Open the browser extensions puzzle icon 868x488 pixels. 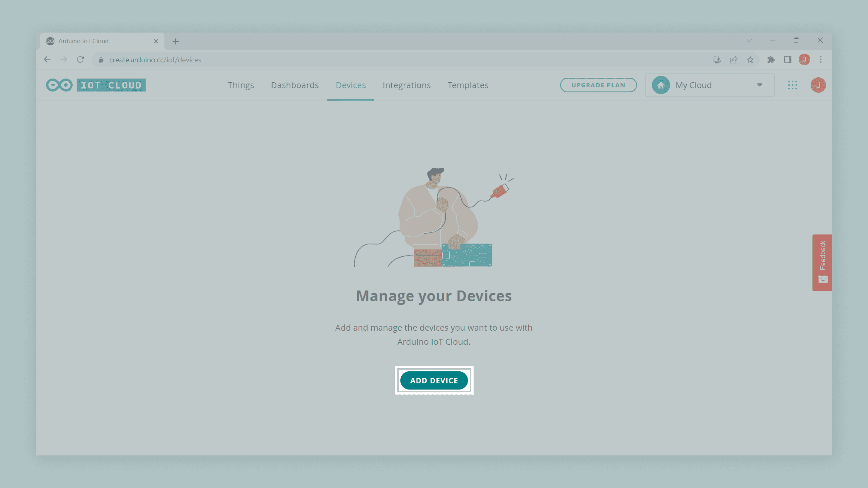771,60
